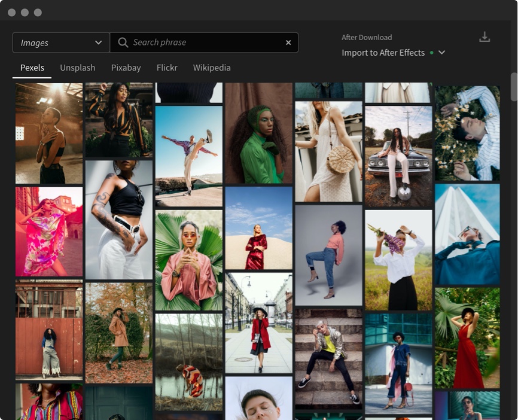The image size is (518, 420).
Task: Click the green status dot indicator
Action: tap(431, 53)
